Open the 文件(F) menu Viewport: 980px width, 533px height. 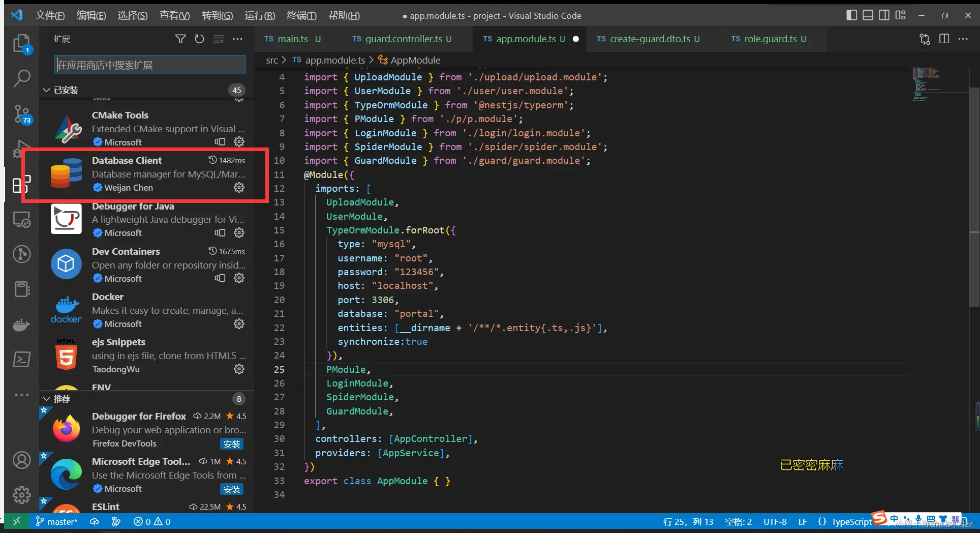coord(50,15)
